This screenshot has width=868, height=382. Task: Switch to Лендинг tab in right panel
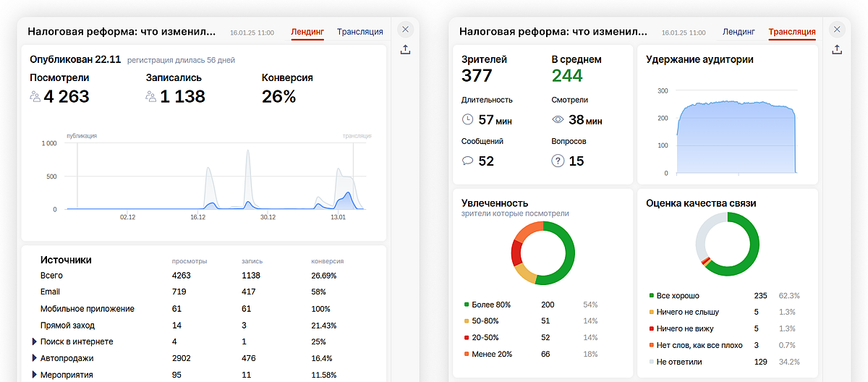[x=739, y=32]
